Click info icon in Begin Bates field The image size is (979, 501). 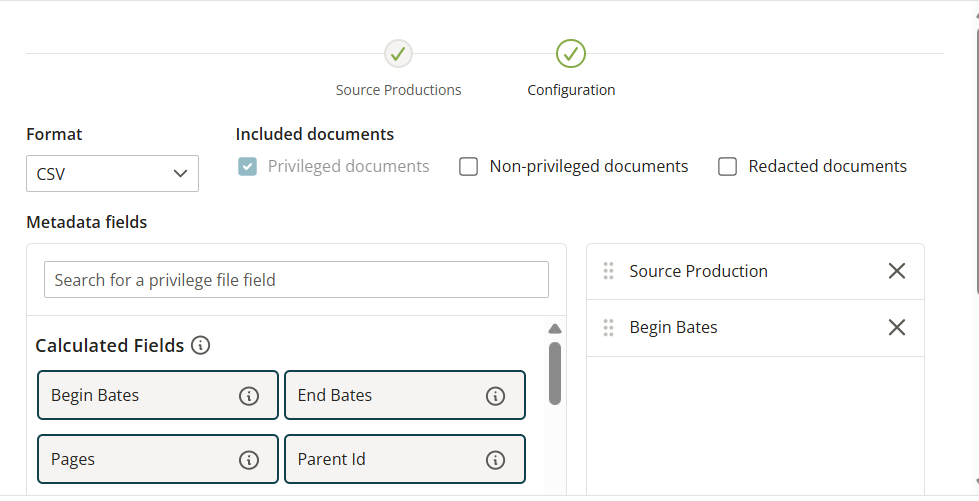(249, 396)
